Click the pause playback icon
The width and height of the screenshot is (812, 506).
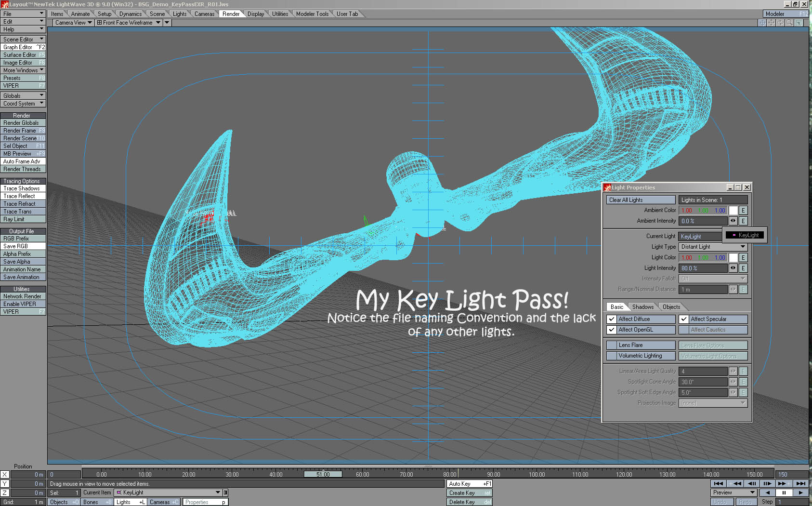[784, 493]
